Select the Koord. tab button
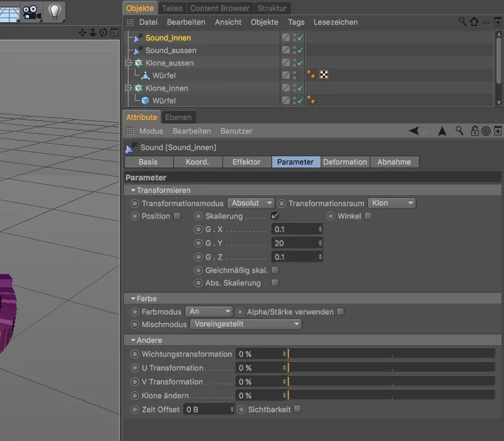 coord(197,162)
